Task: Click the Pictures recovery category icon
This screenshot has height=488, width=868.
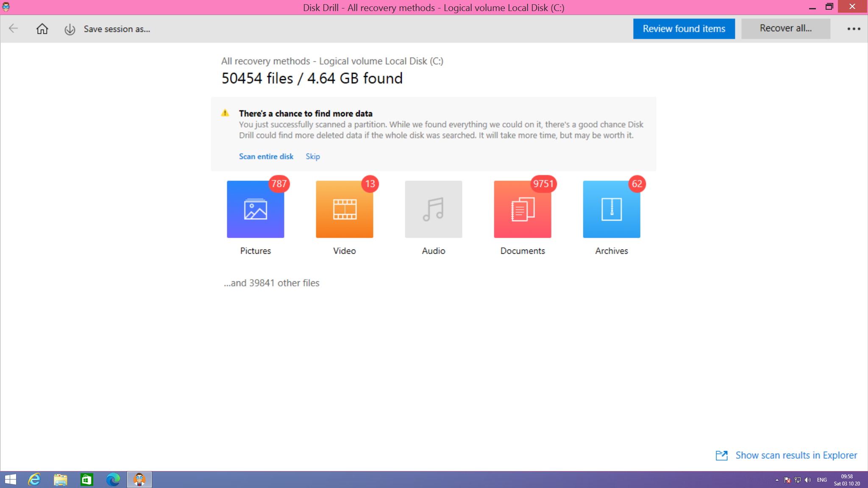Action: tap(255, 209)
